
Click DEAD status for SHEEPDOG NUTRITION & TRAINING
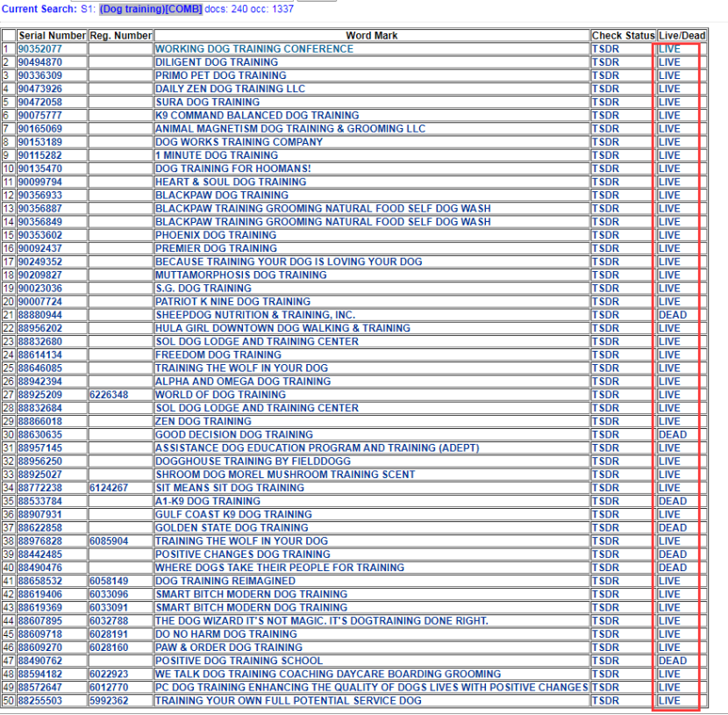[672, 315]
